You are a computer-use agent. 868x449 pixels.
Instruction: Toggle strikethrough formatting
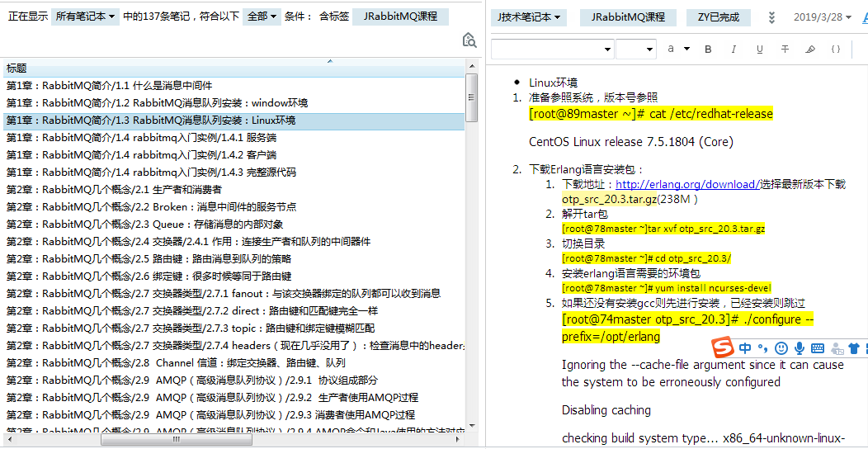click(x=785, y=49)
